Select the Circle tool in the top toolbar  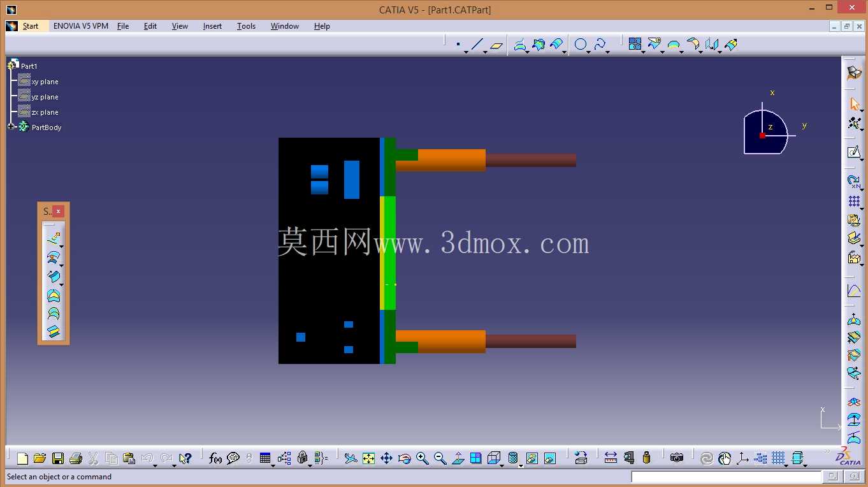click(x=581, y=45)
